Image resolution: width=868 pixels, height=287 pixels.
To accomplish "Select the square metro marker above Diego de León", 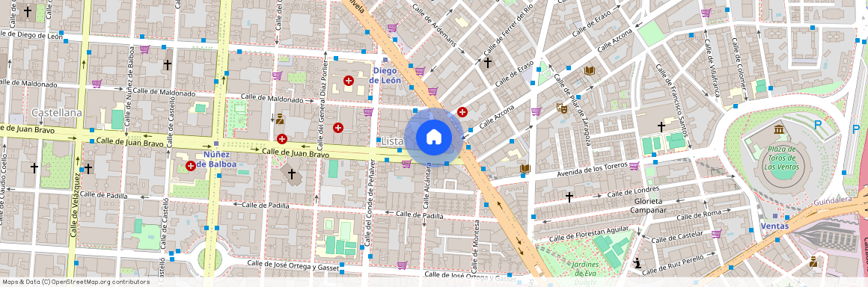I will [x=385, y=60].
